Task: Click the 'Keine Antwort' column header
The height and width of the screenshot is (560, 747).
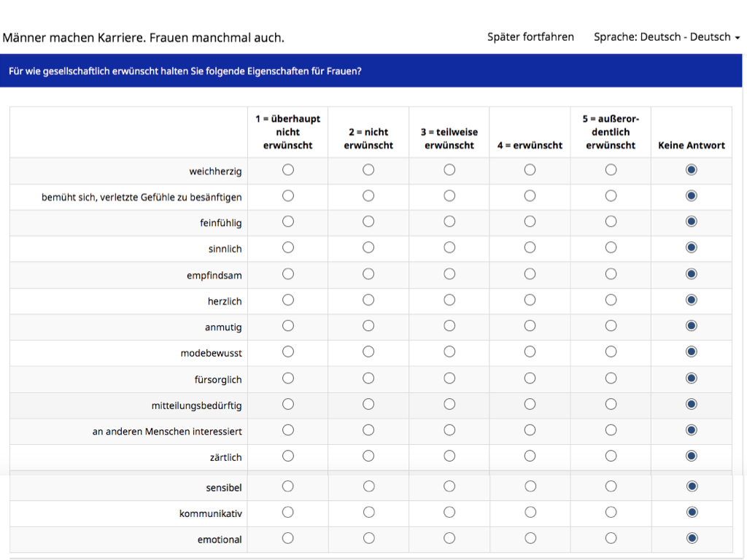Action: (x=691, y=145)
